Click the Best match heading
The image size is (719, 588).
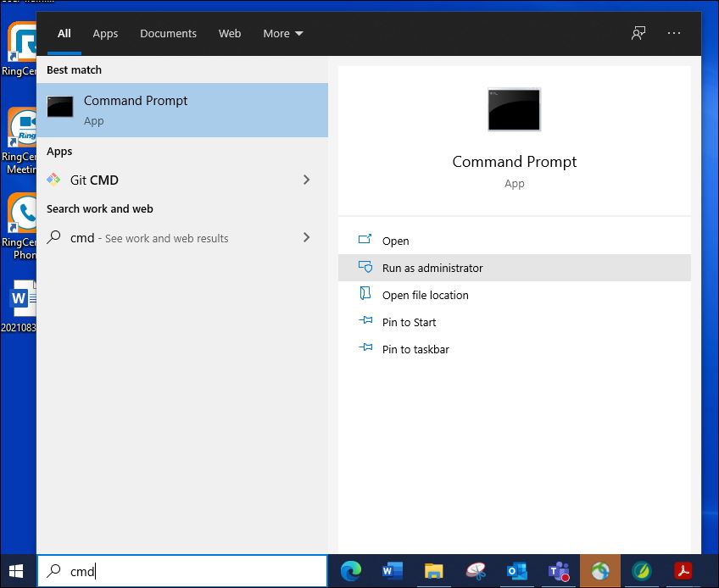[74, 70]
